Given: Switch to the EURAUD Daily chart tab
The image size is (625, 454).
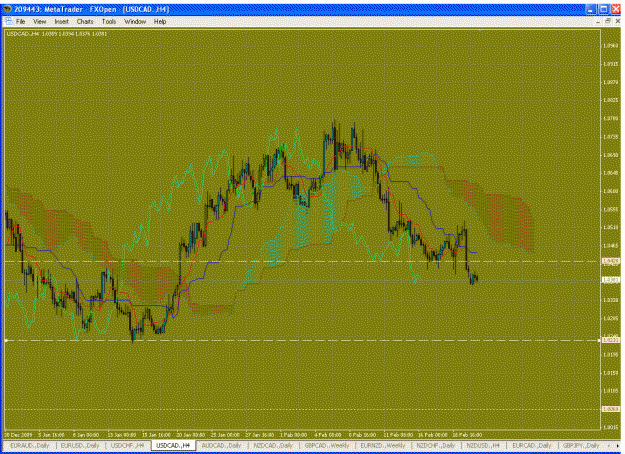Looking at the screenshot, I should pos(29,445).
